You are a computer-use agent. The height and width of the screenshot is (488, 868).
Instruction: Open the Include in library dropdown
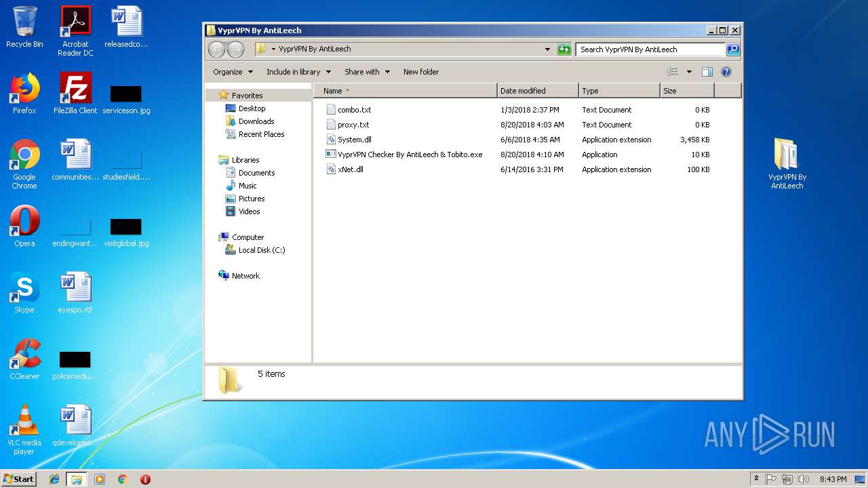298,72
